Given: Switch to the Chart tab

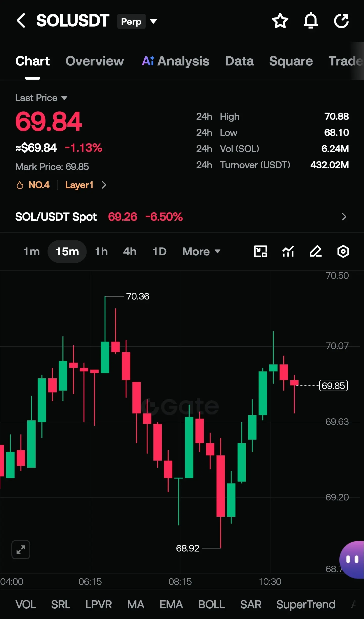Looking at the screenshot, I should (x=33, y=61).
